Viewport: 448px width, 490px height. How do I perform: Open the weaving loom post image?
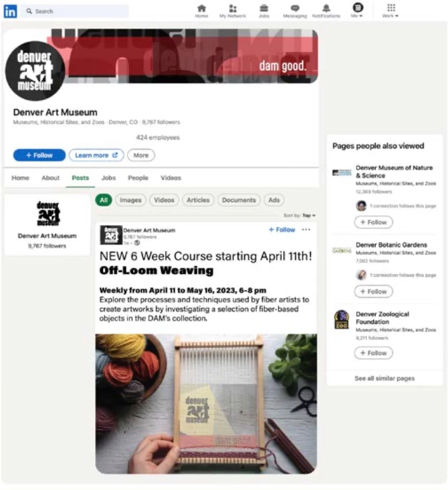point(206,404)
